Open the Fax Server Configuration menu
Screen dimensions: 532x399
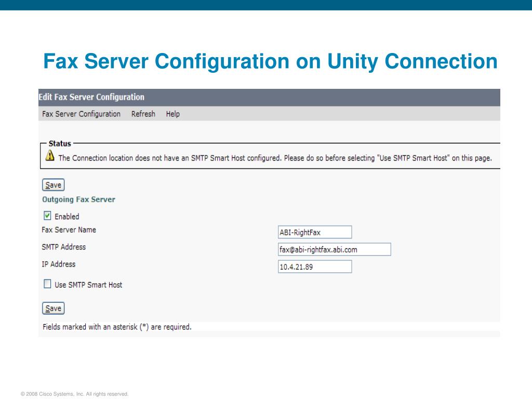click(x=81, y=114)
